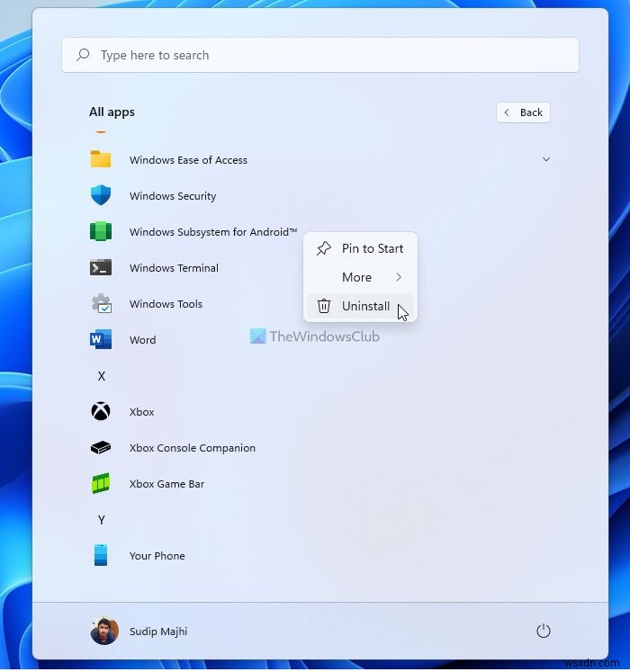Expand the More submenu arrow

pyautogui.click(x=399, y=277)
